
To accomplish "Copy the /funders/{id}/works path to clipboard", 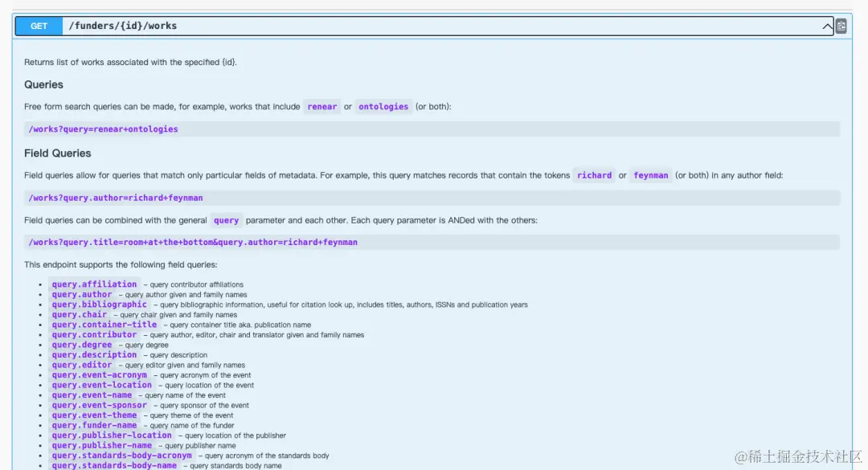I will pos(841,26).
